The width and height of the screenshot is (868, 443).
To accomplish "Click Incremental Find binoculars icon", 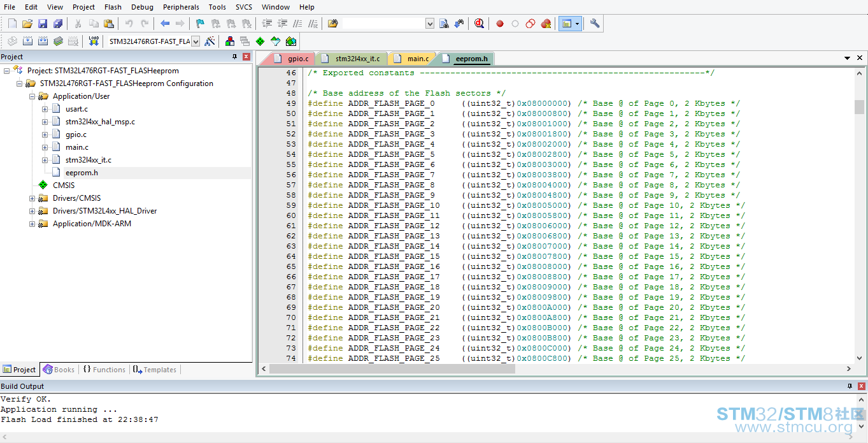I will coord(460,24).
